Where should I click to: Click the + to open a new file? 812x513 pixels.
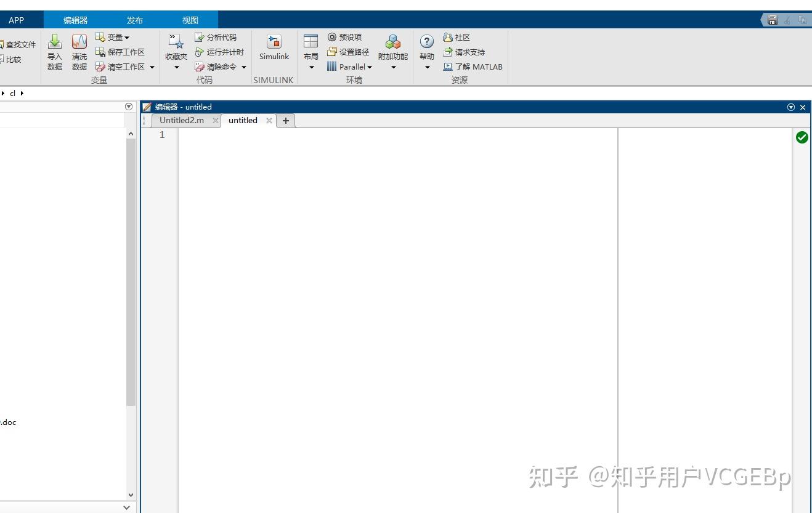point(285,120)
